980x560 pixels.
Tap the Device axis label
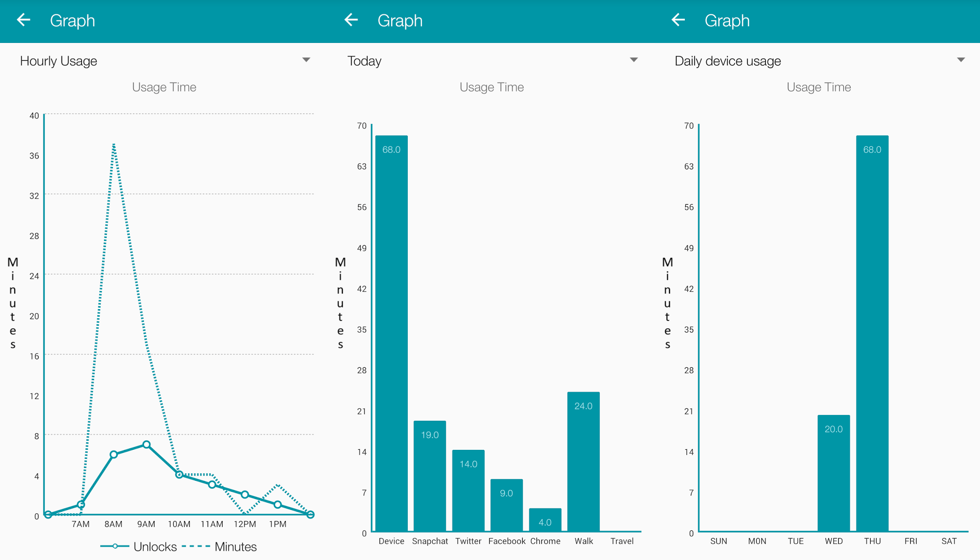coord(392,541)
